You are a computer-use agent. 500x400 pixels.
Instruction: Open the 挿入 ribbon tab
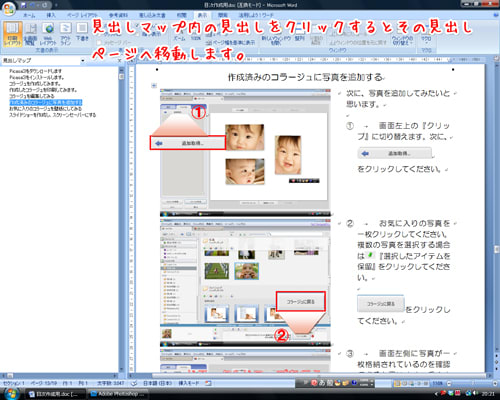click(51, 15)
